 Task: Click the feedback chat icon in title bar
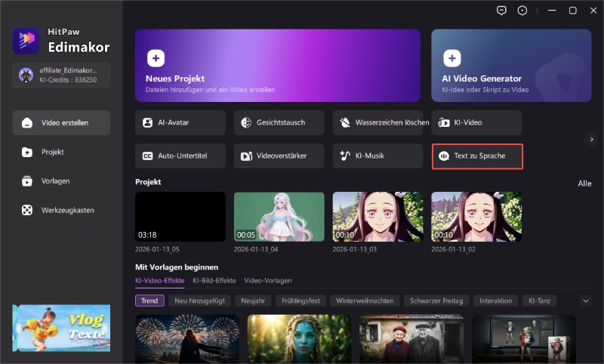501,11
